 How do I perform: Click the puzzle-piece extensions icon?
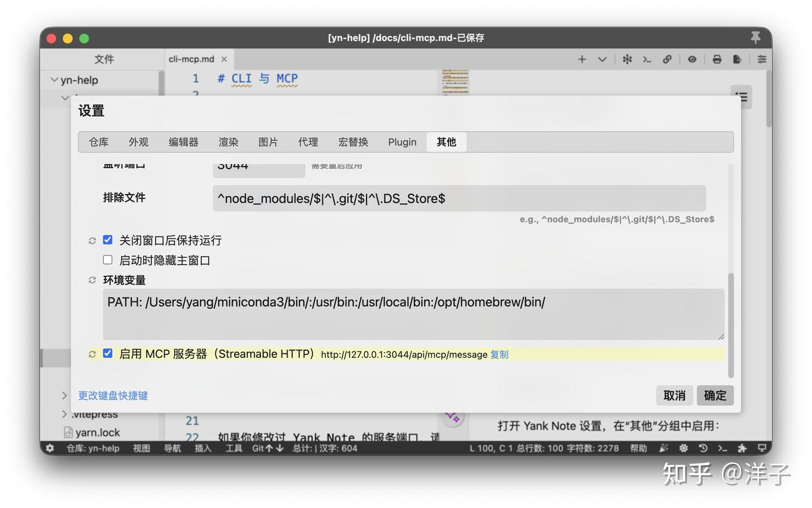click(742, 448)
